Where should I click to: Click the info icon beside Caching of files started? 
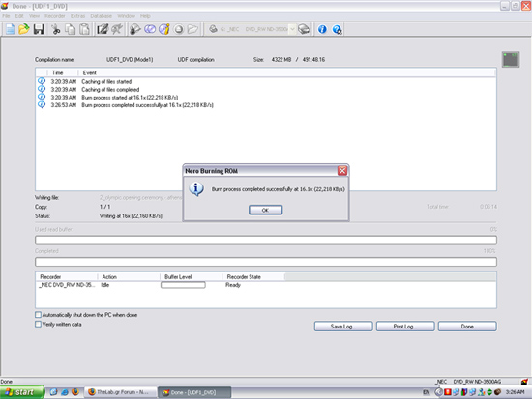(x=42, y=81)
